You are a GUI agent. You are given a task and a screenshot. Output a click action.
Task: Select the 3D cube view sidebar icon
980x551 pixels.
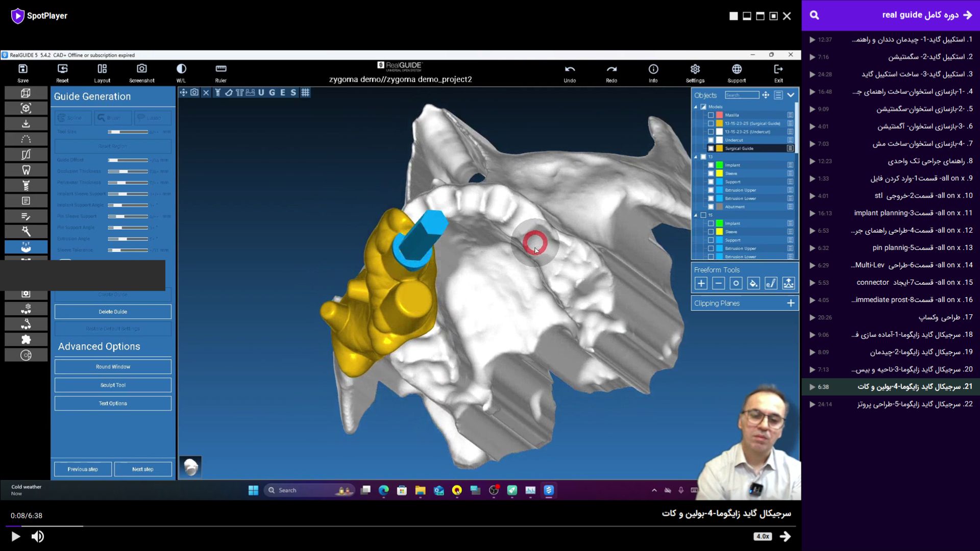(26, 93)
